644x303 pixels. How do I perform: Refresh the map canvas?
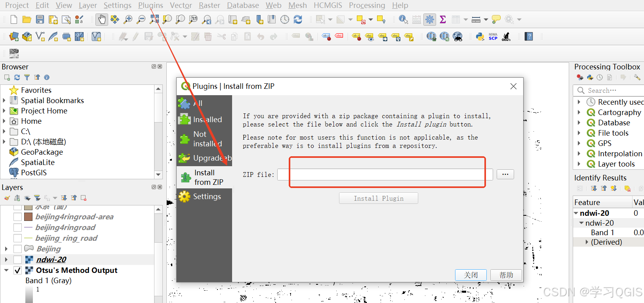tap(298, 19)
